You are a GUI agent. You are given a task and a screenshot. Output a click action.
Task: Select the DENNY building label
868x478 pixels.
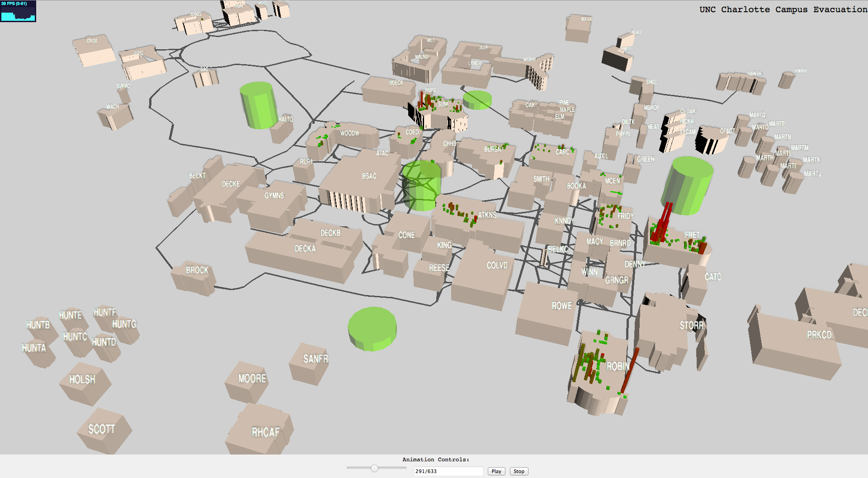635,264
